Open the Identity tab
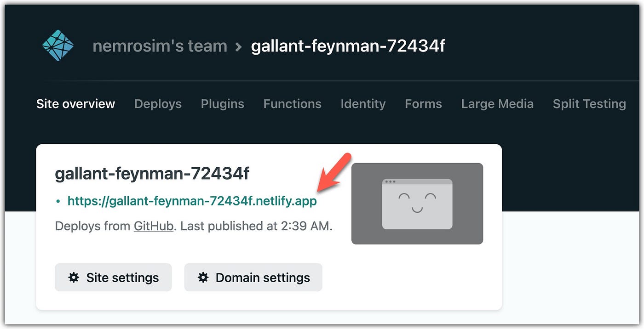Viewport: 644px width, 329px height. (x=363, y=104)
